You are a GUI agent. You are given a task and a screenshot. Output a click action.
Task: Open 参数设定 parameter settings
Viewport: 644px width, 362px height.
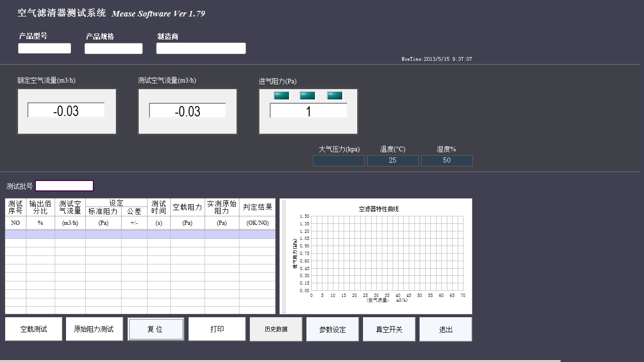coord(332,329)
